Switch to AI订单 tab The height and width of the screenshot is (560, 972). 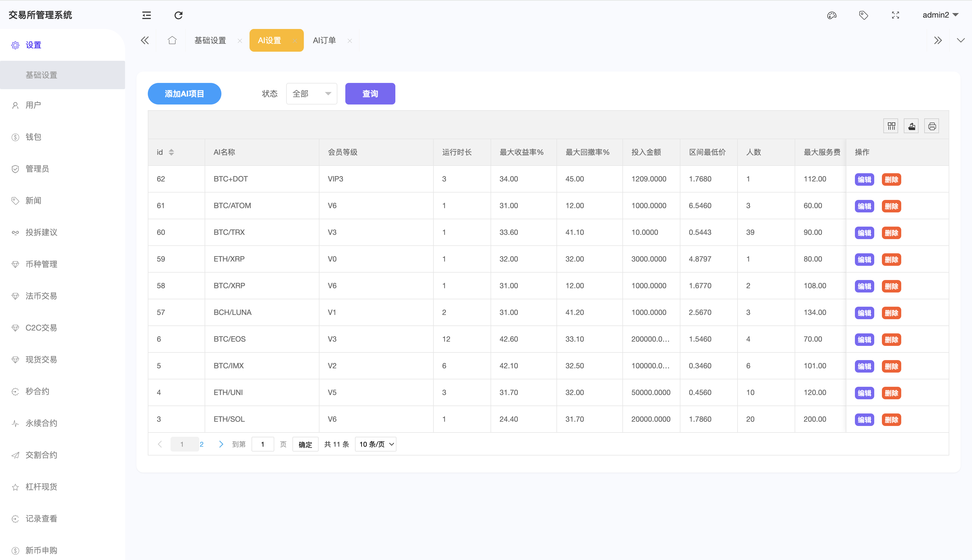324,40
